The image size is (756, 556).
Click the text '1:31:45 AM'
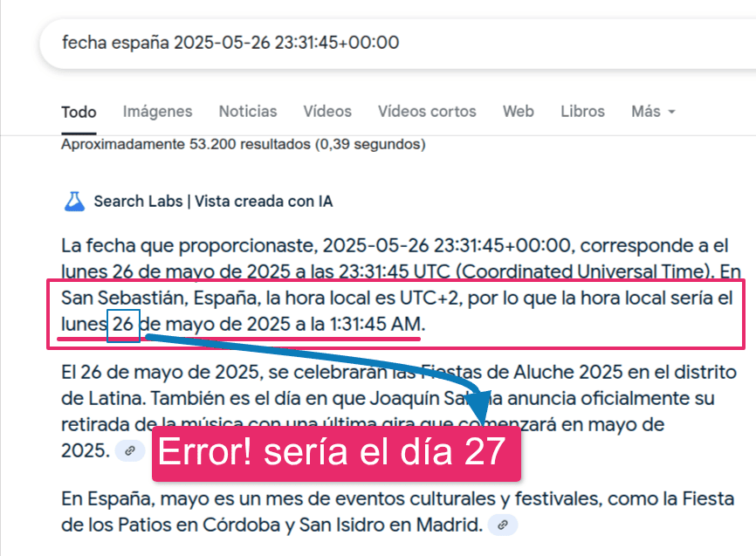pos(375,324)
